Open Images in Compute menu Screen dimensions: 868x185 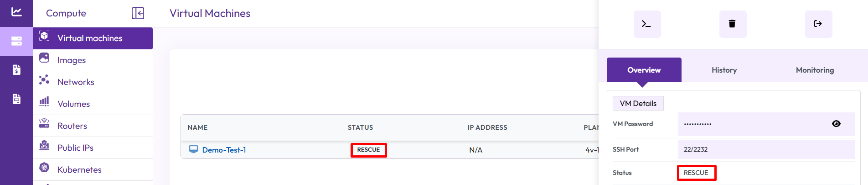point(72,60)
